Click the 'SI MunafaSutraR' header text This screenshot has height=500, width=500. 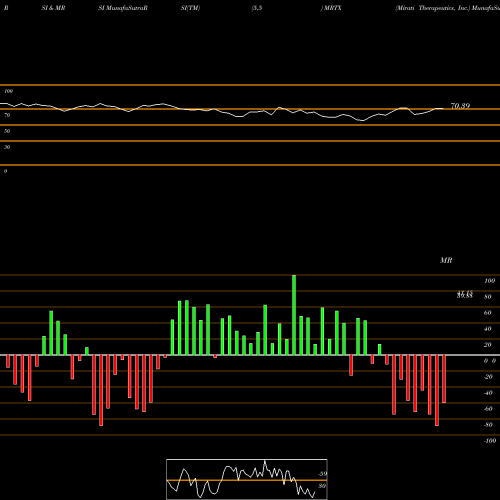point(123,8)
